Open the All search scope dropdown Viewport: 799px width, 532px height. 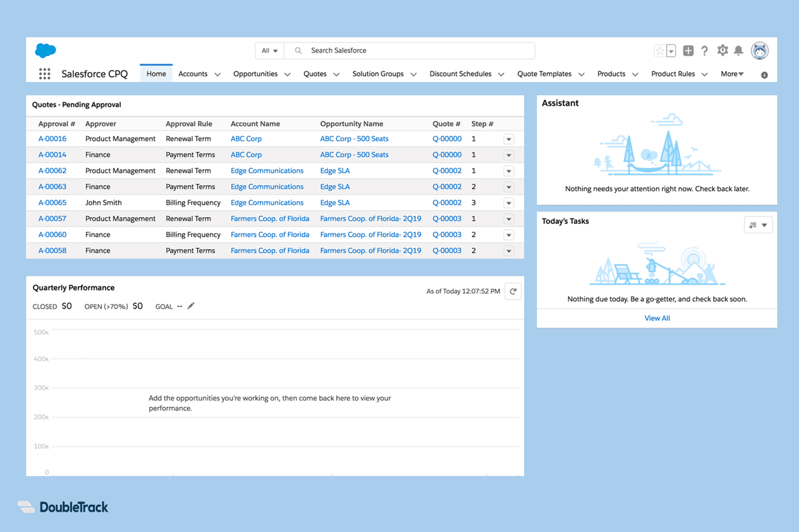[x=270, y=51]
